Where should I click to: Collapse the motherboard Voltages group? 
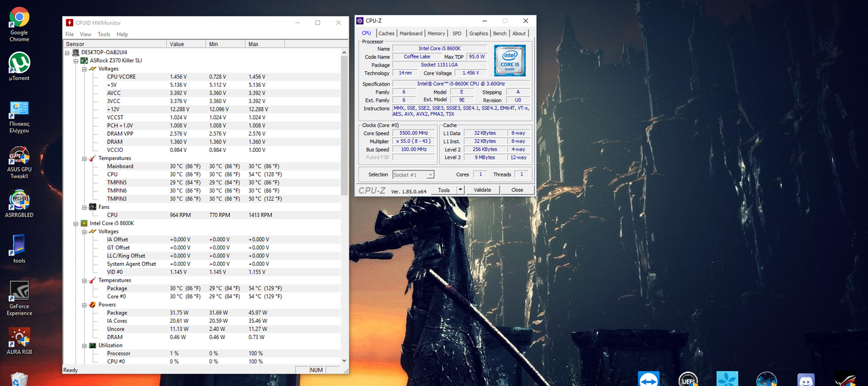click(x=84, y=69)
